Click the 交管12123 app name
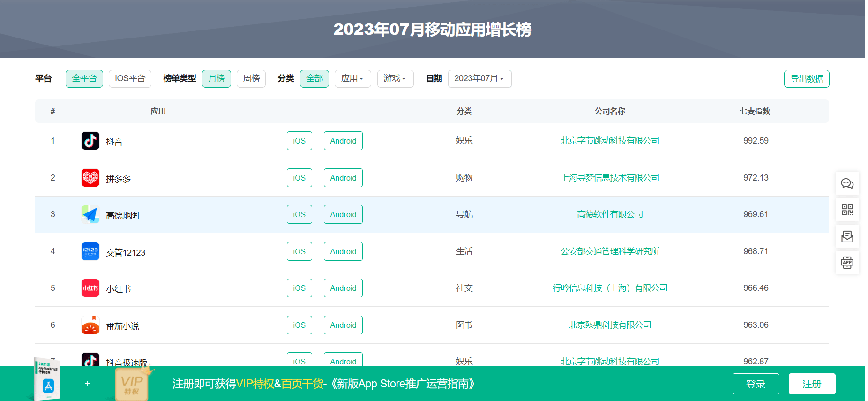Screen dimensions: 868x401 (126, 252)
